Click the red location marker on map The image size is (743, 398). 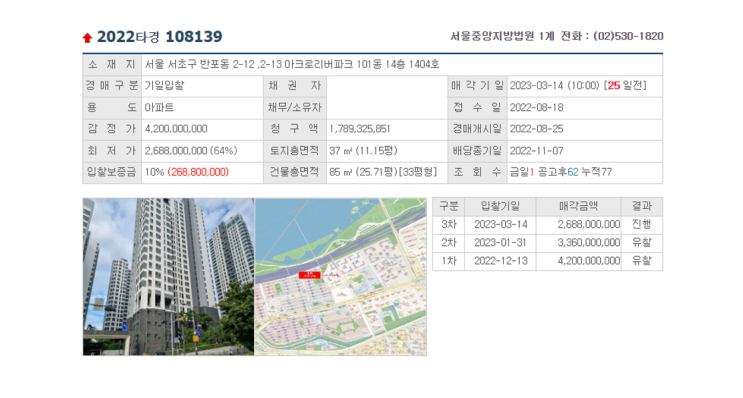click(x=309, y=275)
